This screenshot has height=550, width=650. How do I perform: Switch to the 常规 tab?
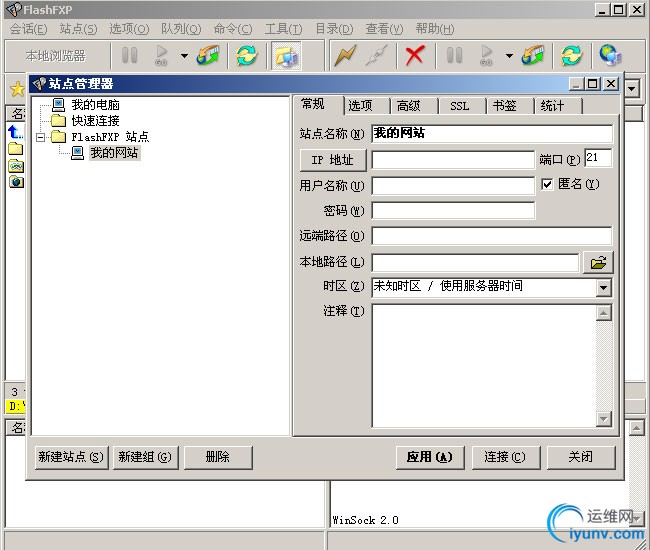pyautogui.click(x=318, y=105)
